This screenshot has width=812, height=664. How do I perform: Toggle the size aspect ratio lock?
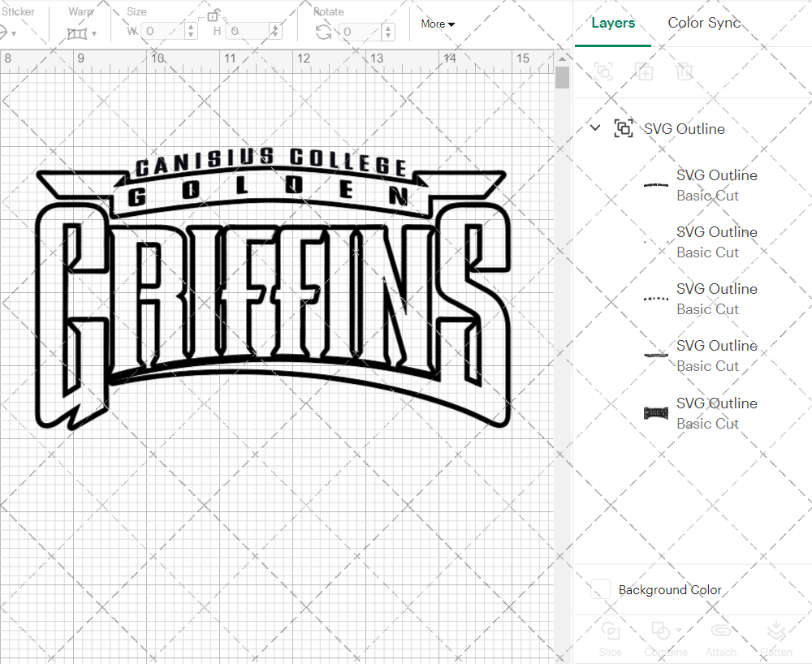coord(214,15)
